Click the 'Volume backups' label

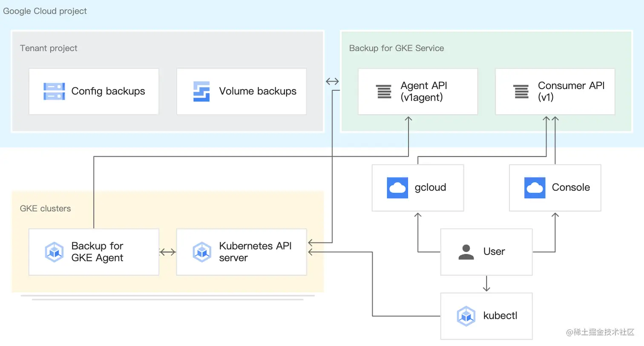tap(258, 91)
